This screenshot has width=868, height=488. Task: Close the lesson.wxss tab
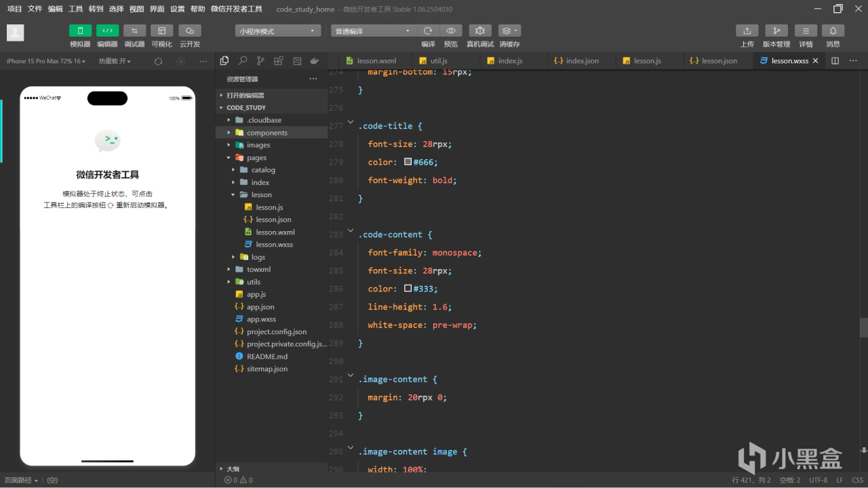[x=816, y=61]
